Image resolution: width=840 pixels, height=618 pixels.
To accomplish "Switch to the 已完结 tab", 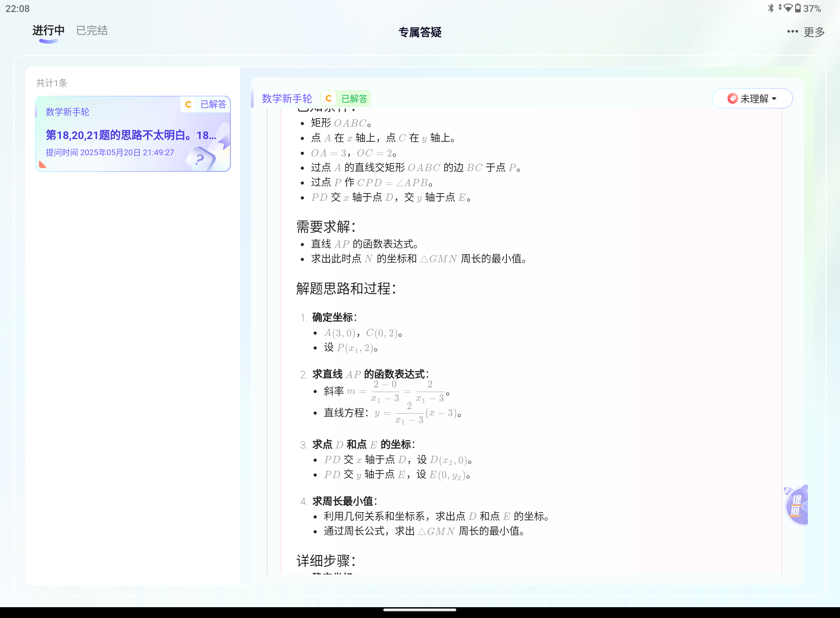I will [92, 31].
